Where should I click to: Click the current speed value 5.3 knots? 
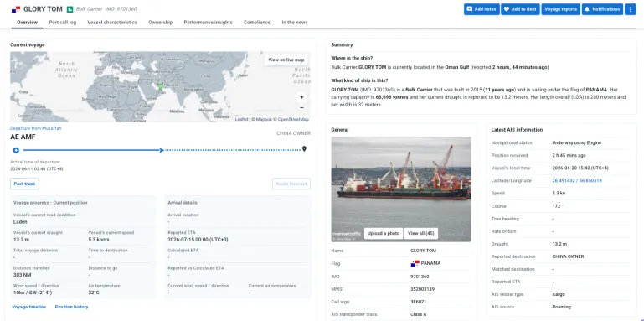coord(99,239)
